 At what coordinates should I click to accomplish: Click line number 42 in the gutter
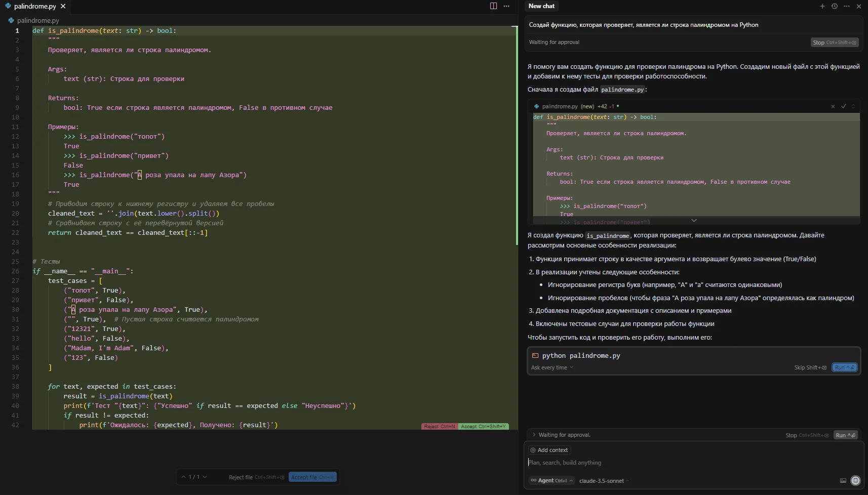click(x=15, y=425)
